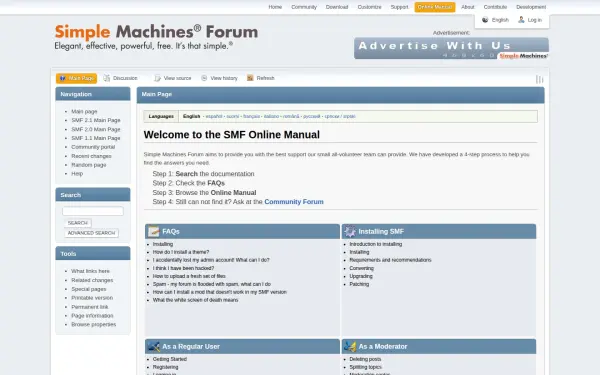Open the Community Forum link in Step 4
The width and height of the screenshot is (600, 375).
tap(294, 202)
